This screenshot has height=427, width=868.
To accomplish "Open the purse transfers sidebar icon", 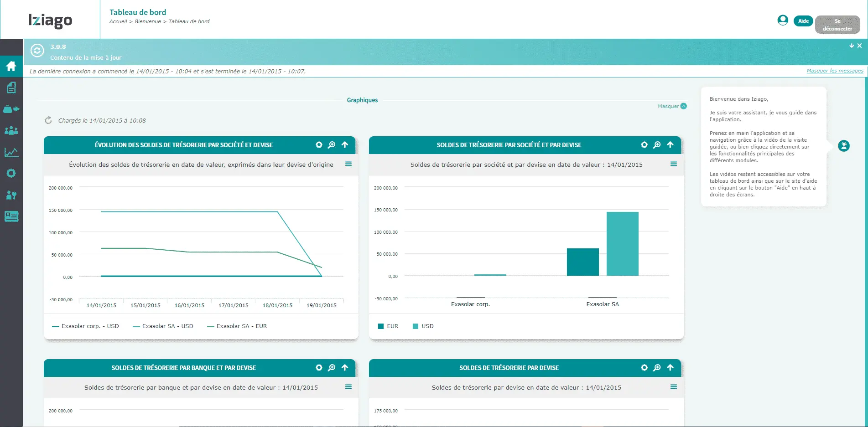I will tap(11, 109).
